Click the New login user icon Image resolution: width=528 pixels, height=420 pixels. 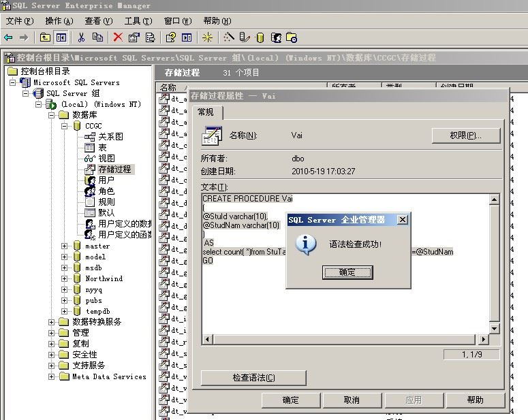point(276,37)
